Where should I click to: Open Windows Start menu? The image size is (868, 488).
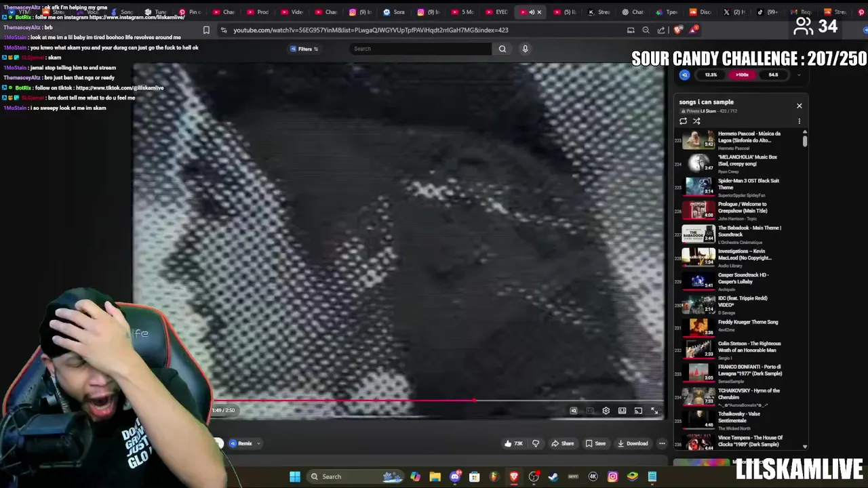[295, 476]
